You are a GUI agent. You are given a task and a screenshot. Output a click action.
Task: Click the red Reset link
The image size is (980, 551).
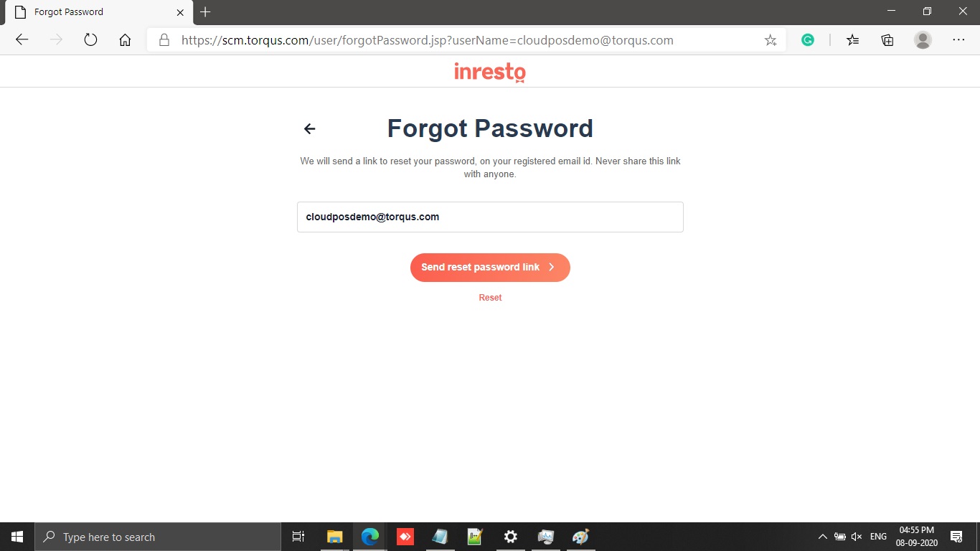point(490,297)
